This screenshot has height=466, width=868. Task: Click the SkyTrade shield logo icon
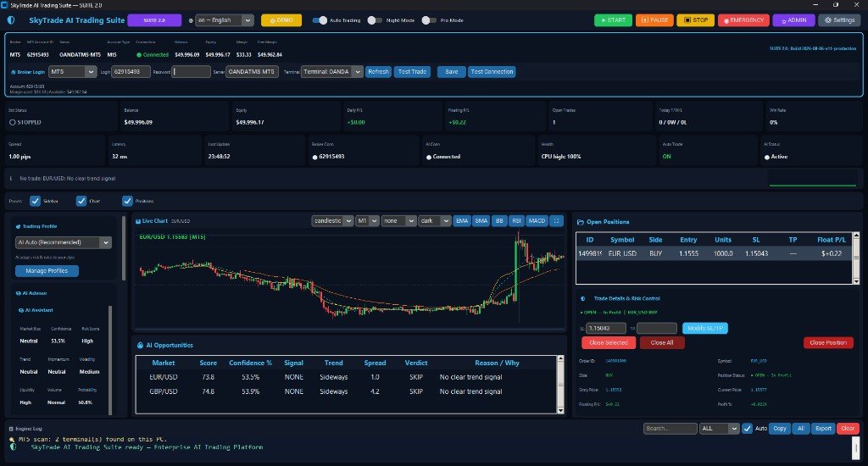[x=11, y=20]
